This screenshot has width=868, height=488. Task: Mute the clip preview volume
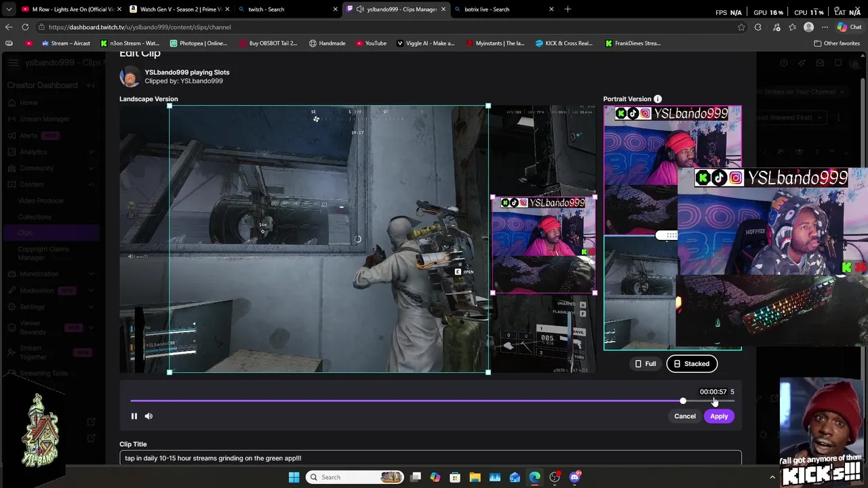click(149, 416)
